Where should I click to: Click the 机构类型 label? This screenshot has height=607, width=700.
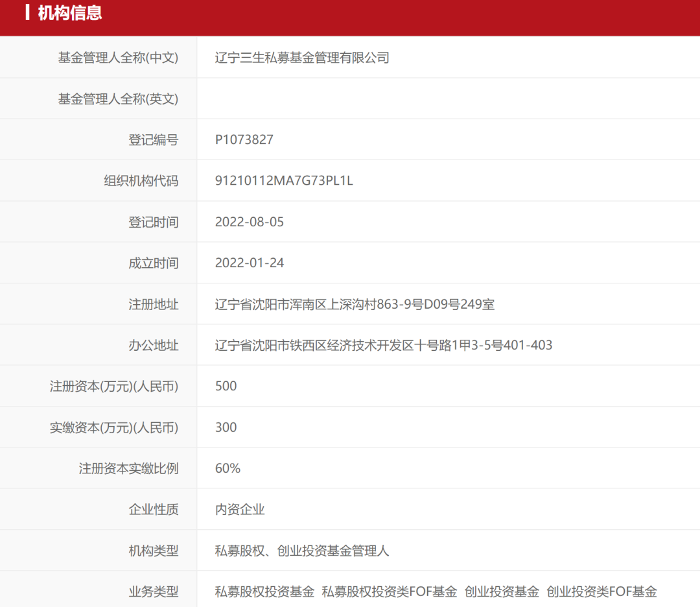pos(154,551)
